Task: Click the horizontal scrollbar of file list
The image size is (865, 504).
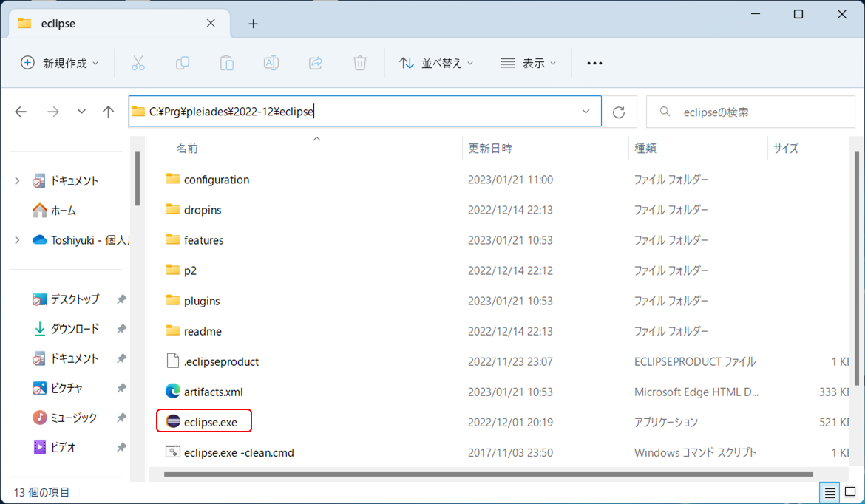Action: pos(488,474)
